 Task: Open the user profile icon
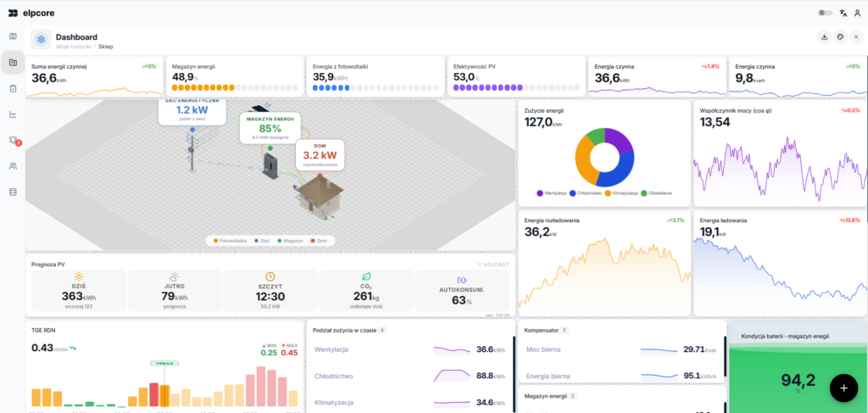tap(856, 13)
